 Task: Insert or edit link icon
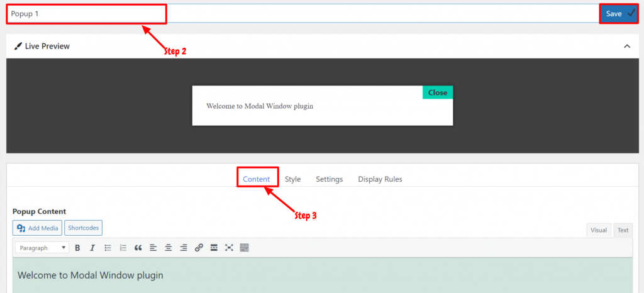pos(199,248)
